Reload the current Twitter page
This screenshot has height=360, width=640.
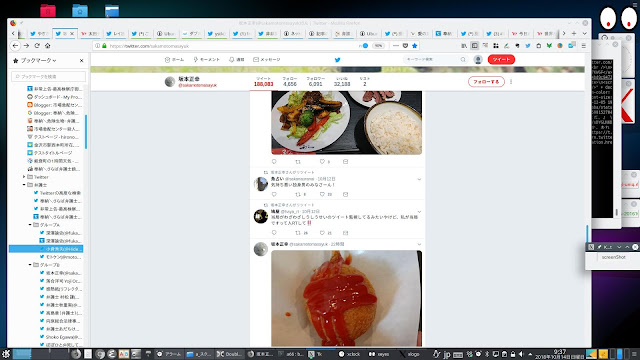[x=37, y=46]
